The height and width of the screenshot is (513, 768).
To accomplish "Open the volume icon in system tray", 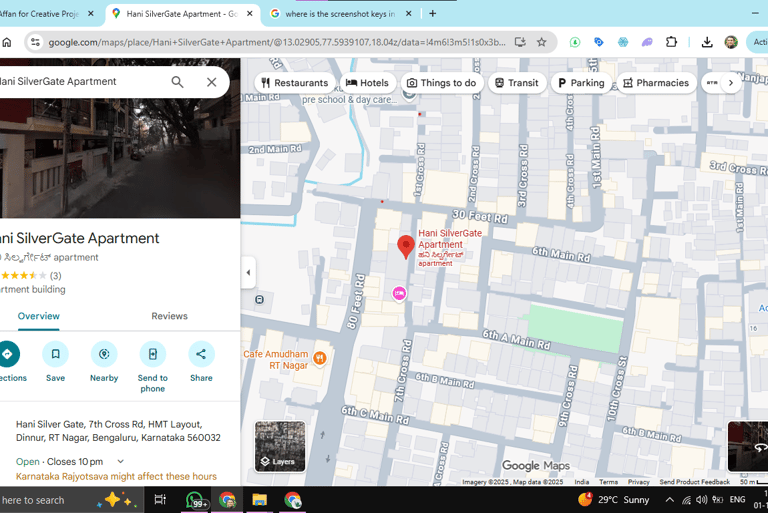I will click(701, 500).
